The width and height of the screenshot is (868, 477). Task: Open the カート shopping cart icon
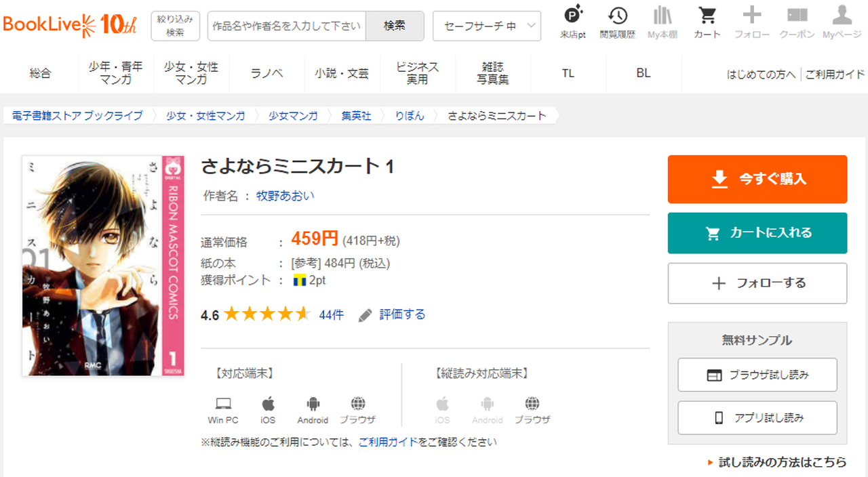pos(707,22)
